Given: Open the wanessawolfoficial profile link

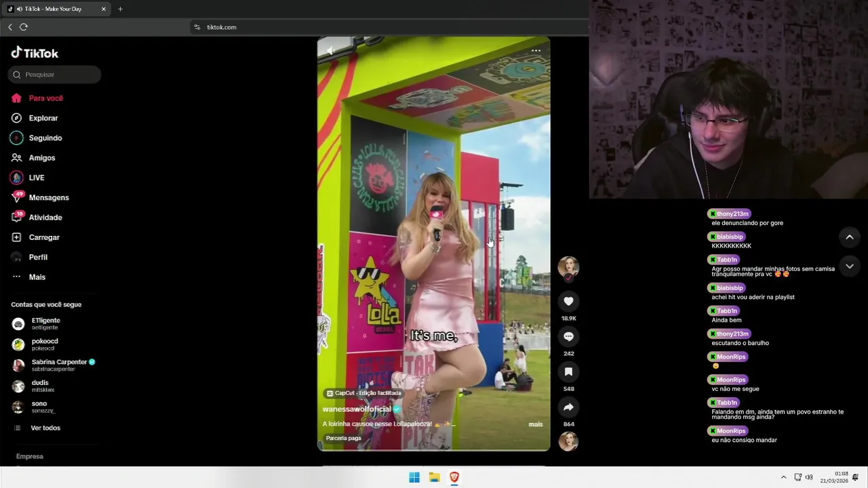Looking at the screenshot, I should coord(357,409).
